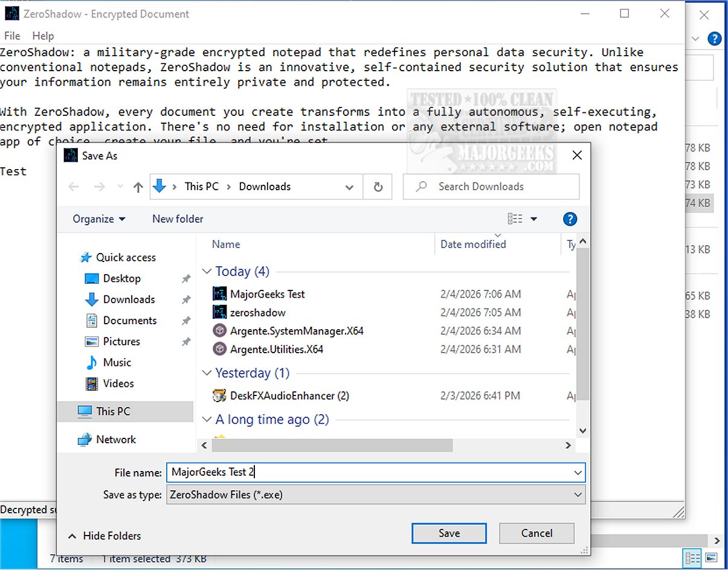This screenshot has height=570, width=728.
Task: Open Pictures in the navigation pane
Action: [121, 342]
